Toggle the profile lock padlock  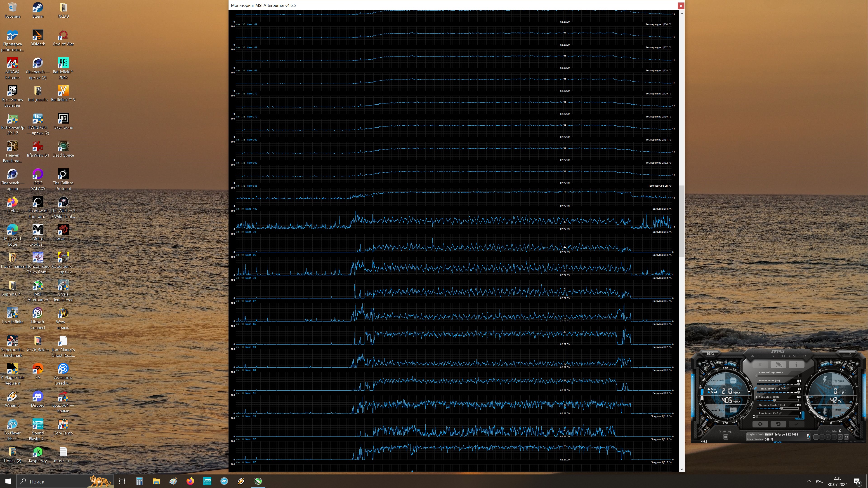840,431
